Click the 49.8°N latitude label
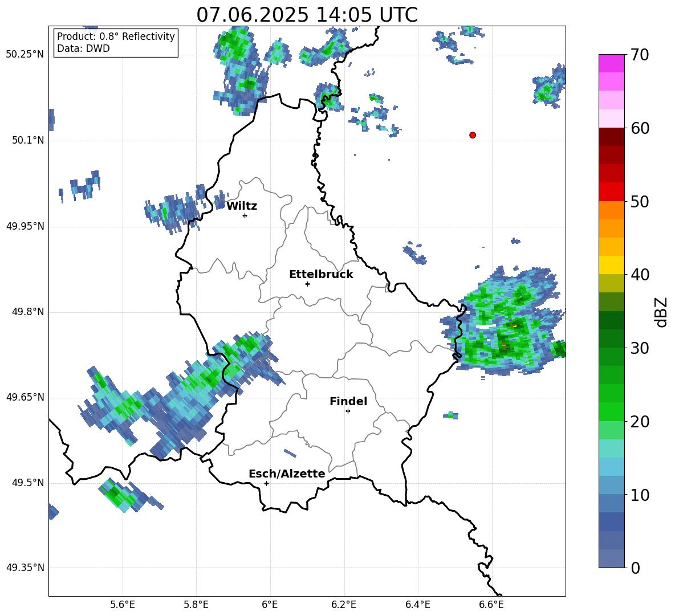Viewport: 675px width, 616px height. (x=28, y=312)
